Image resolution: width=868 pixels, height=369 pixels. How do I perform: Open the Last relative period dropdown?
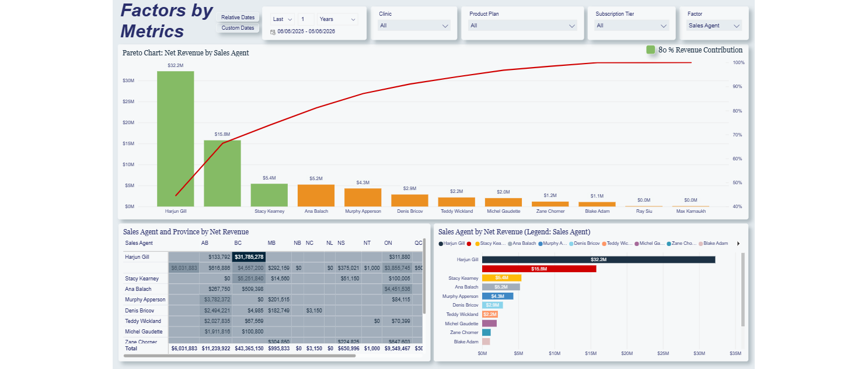click(283, 19)
